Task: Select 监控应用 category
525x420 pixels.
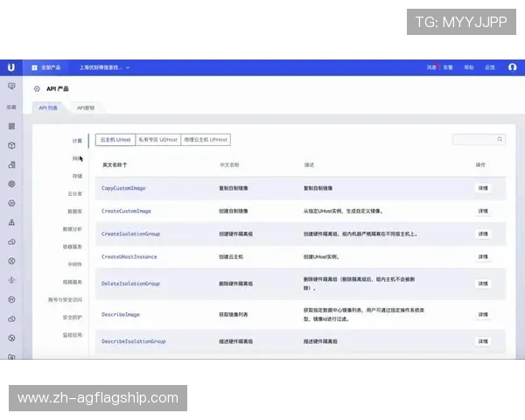Action: pos(73,335)
